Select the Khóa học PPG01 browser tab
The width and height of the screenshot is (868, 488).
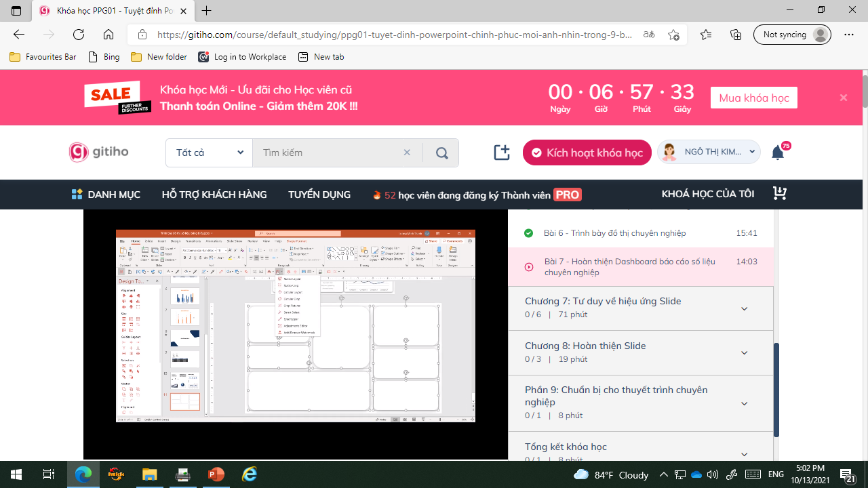(x=113, y=11)
